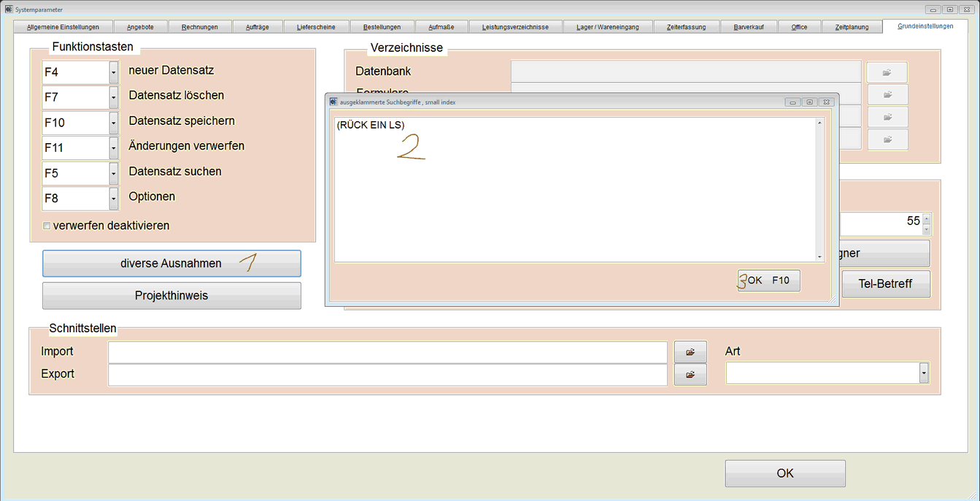Switch to the Rechnungen tab

(200, 27)
